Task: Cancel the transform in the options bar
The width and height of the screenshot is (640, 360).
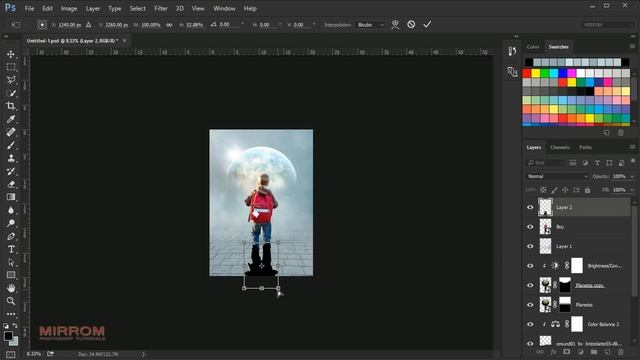Action: [x=411, y=24]
